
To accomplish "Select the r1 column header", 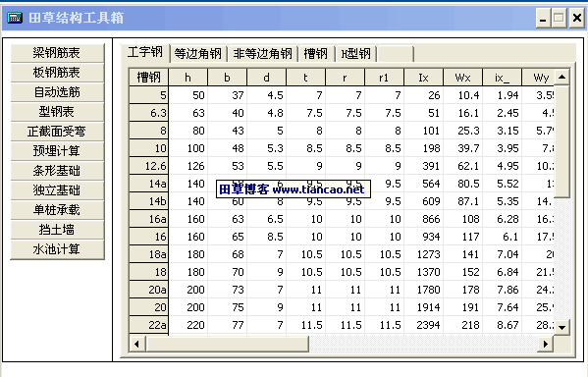I will point(385,78).
